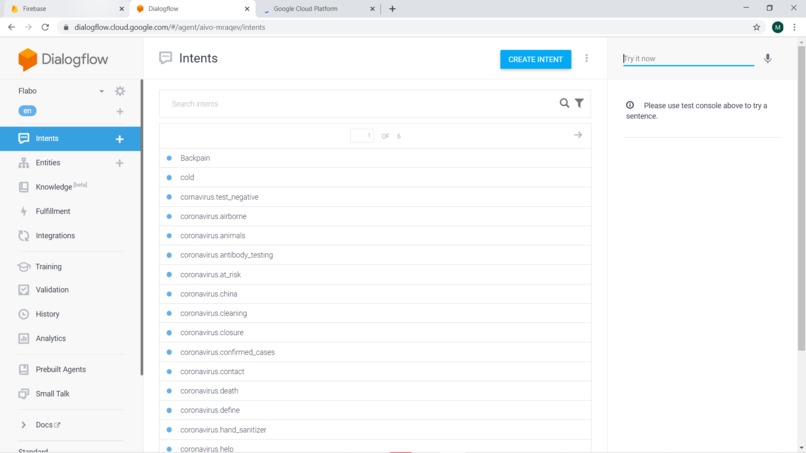This screenshot has height=453, width=806.
Task: Open cornavirus.test_negative intent
Action: [x=375, y=197]
